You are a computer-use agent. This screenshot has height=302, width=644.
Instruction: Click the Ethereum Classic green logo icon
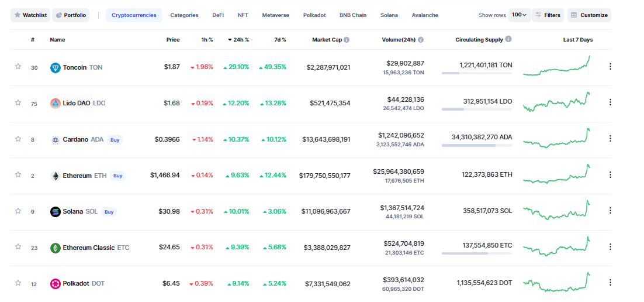coord(56,248)
